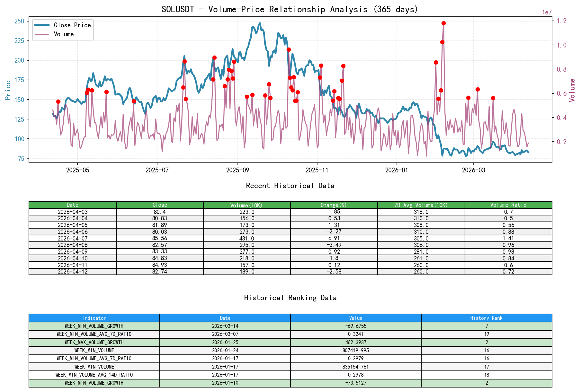
Task: Click the history rank cell 19
Action: tap(487, 334)
